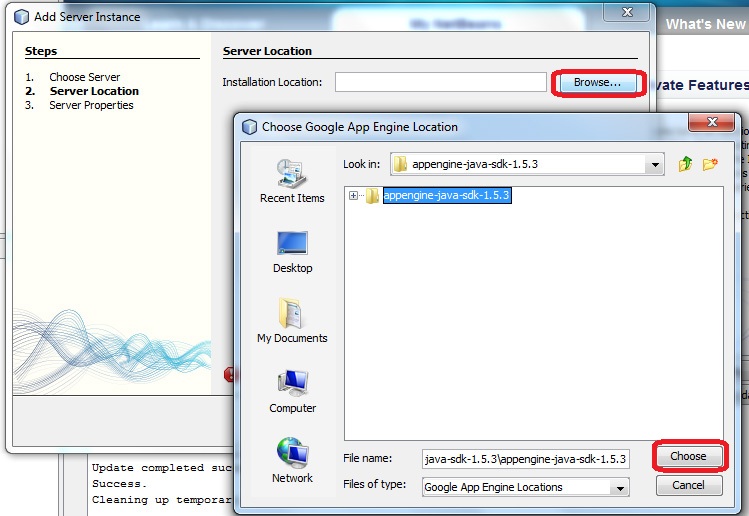749x516 pixels.
Task: Open Recent Items shortcut in file chooser
Action: [292, 181]
